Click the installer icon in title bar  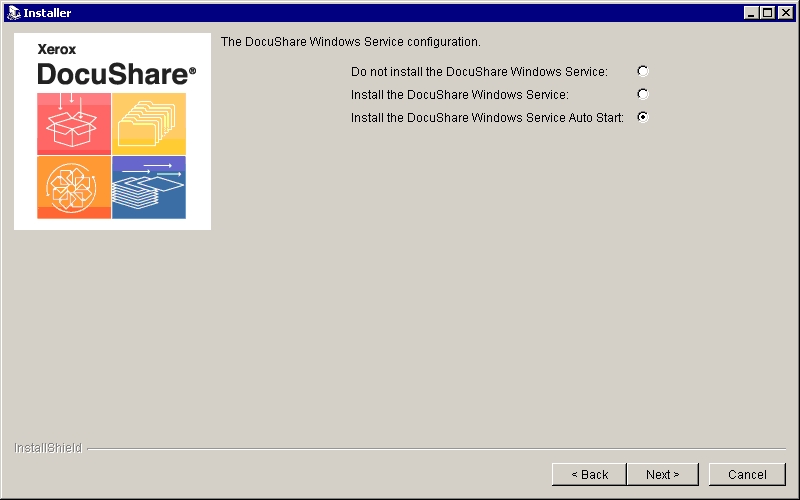point(14,13)
